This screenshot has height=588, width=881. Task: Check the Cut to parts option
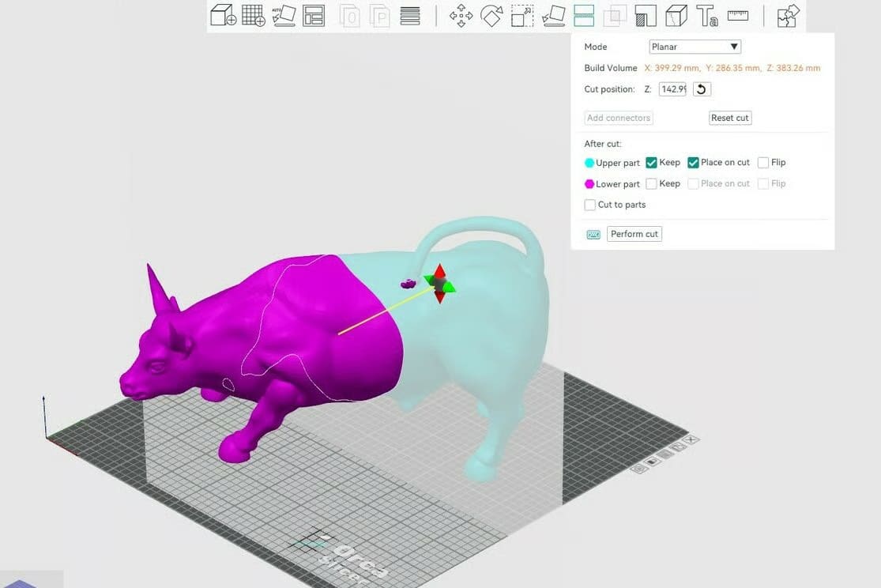coord(590,205)
